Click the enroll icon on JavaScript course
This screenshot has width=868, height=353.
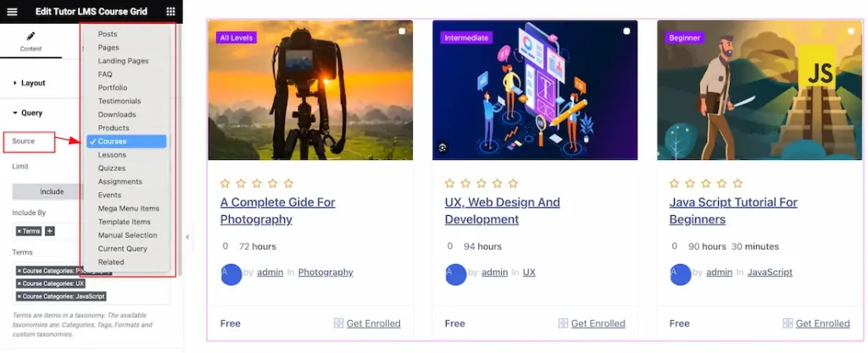click(x=787, y=323)
